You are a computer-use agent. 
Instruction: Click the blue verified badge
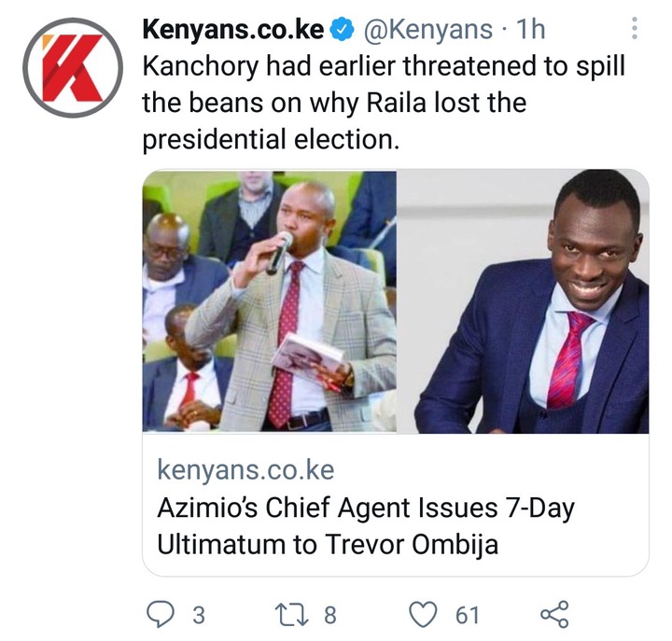click(342, 30)
